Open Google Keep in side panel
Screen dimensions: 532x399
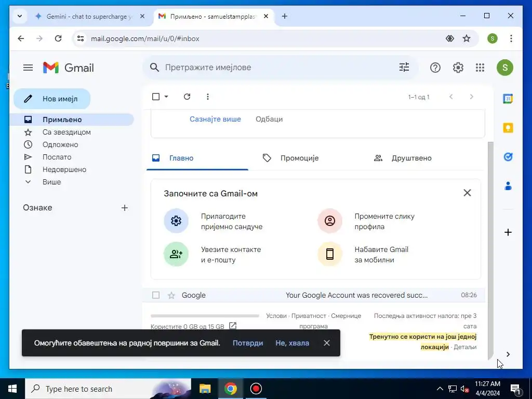[x=508, y=128]
